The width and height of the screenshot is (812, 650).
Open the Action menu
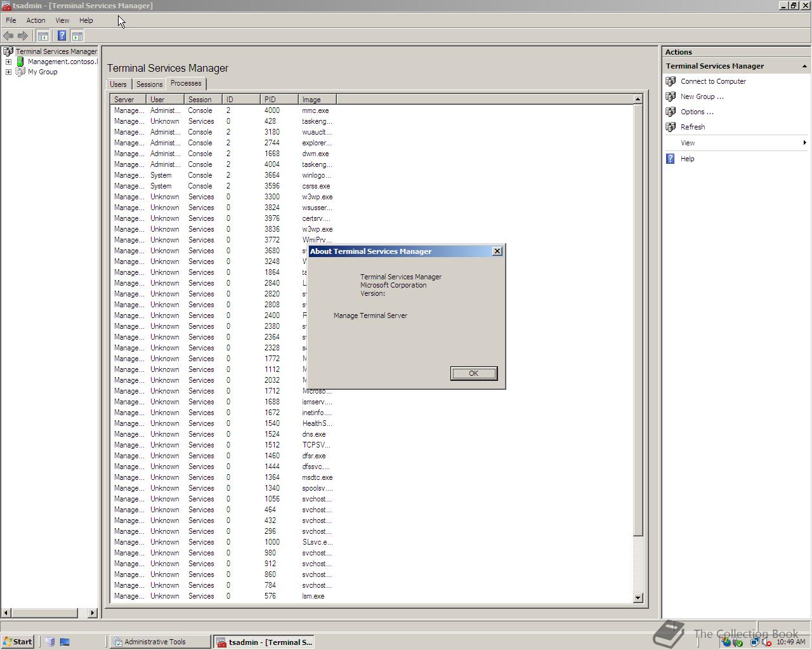[x=36, y=20]
